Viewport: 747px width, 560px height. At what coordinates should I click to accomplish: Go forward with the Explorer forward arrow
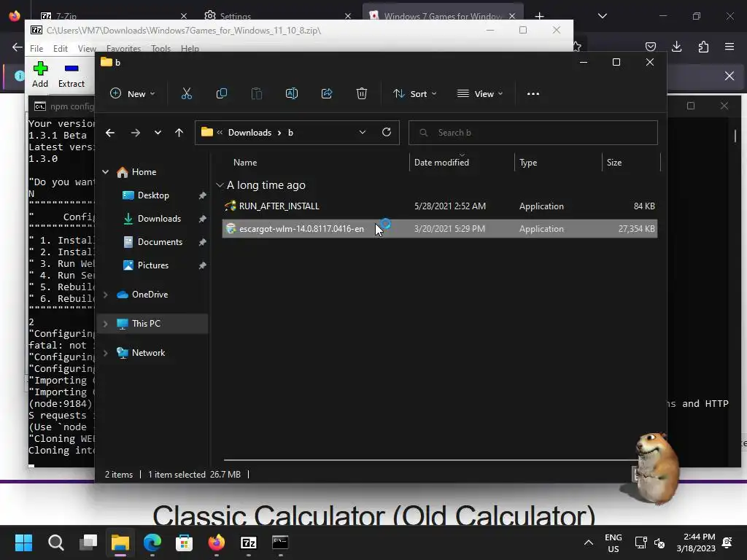(x=135, y=133)
